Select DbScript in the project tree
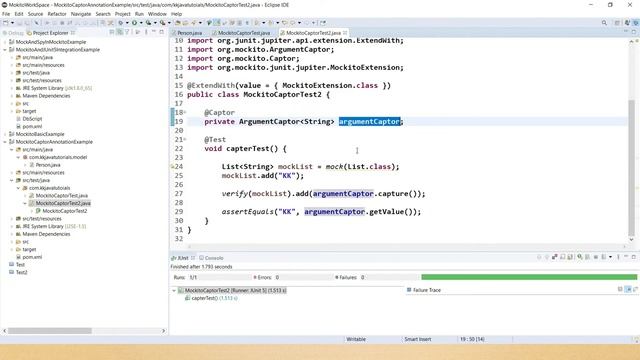 click(32, 119)
